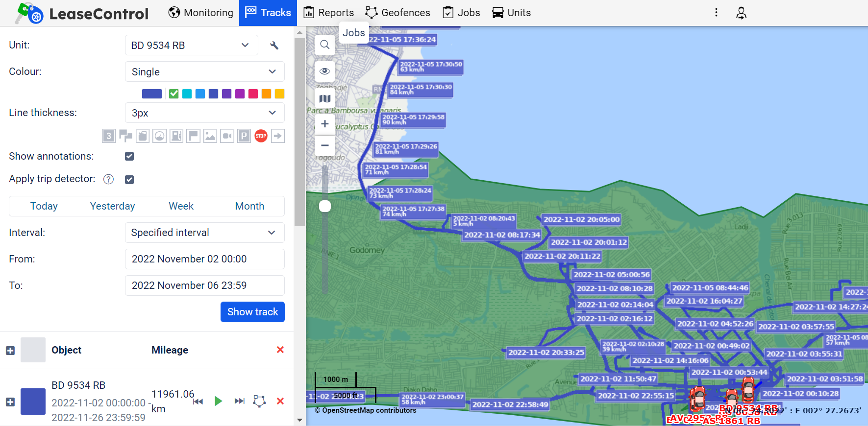Click the map search magnifier icon
The image size is (868, 426).
[324, 45]
